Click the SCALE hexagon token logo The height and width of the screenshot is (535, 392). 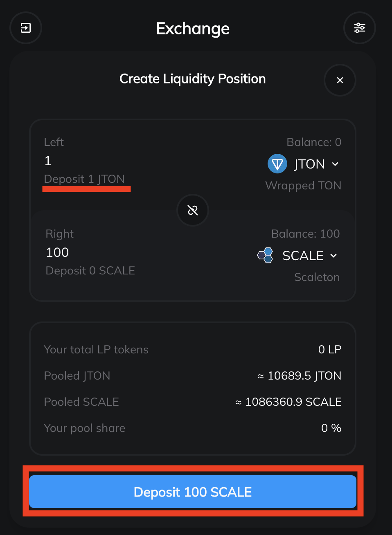click(x=266, y=256)
